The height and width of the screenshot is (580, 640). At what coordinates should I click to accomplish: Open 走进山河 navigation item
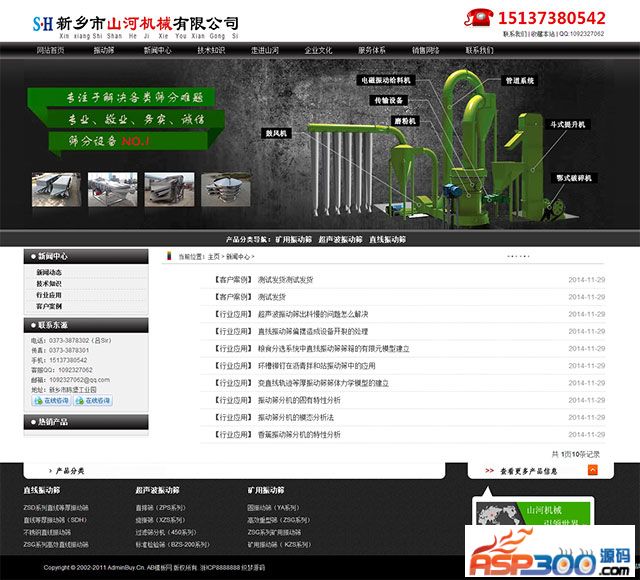[264, 50]
